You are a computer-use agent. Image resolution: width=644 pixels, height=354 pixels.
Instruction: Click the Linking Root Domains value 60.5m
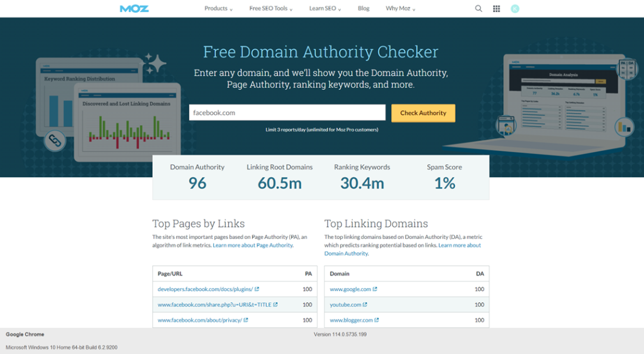[280, 183]
